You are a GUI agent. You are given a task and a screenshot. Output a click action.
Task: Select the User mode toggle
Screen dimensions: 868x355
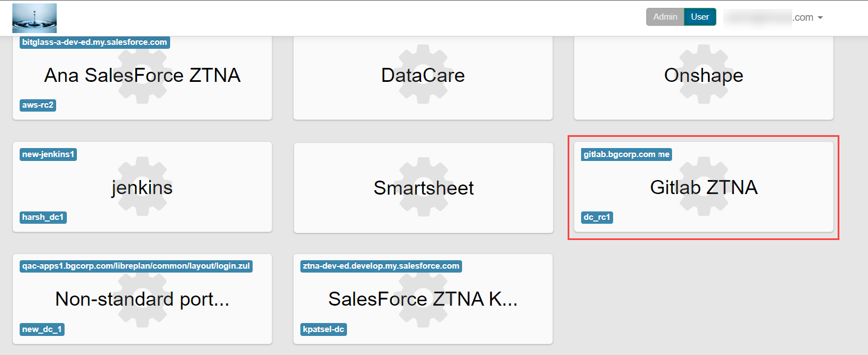point(700,17)
